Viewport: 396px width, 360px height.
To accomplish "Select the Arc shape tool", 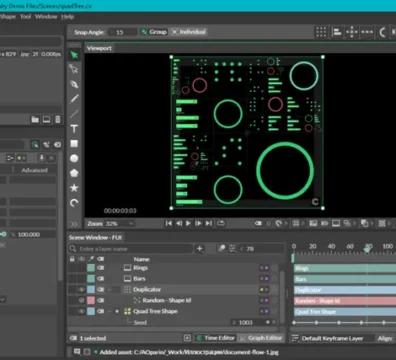I will click(74, 203).
